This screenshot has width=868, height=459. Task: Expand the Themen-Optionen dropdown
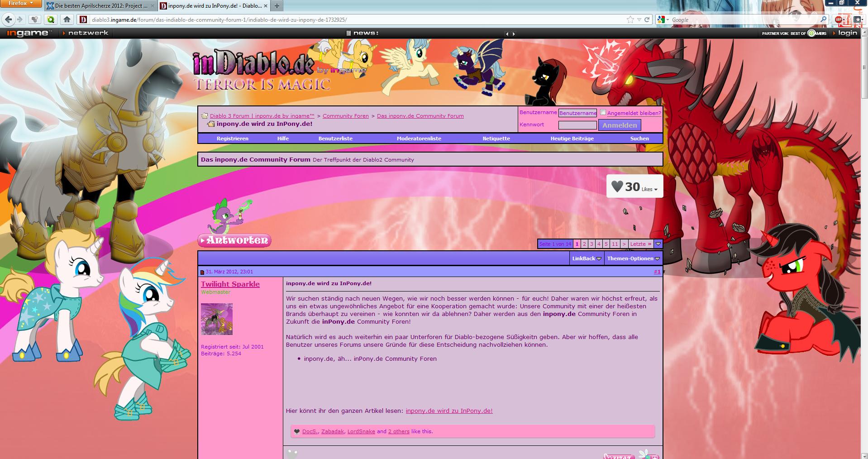pos(633,258)
